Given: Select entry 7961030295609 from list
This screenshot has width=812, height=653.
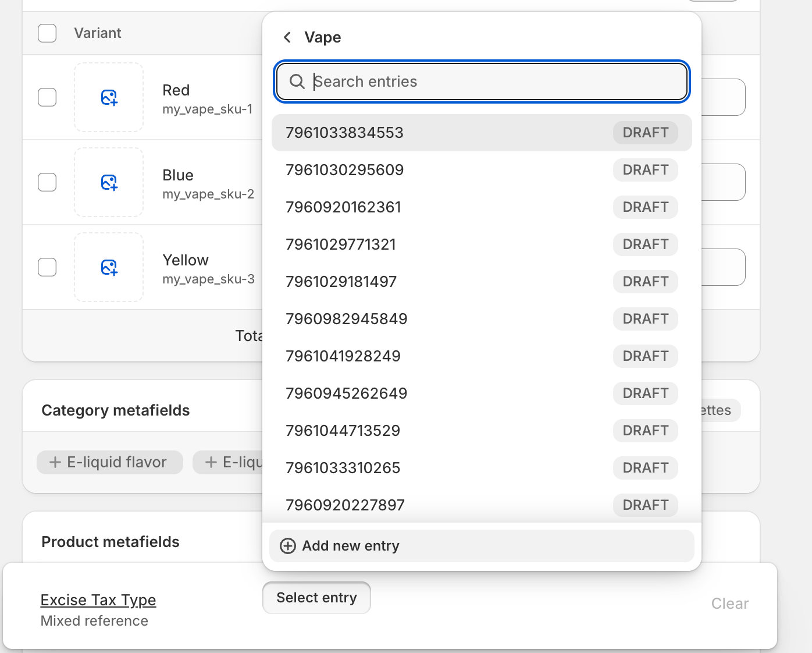Looking at the screenshot, I should click(344, 170).
